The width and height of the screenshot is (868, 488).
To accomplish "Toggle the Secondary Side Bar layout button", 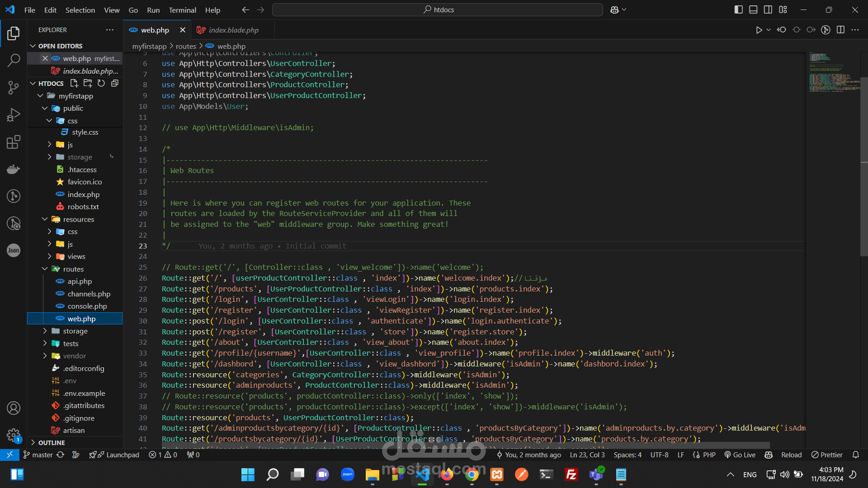I will [768, 9].
